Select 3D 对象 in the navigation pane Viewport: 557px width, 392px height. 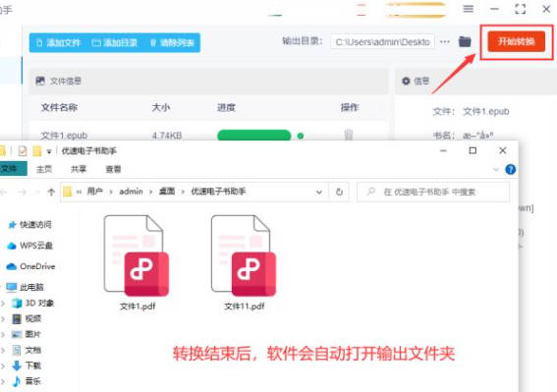click(32, 303)
